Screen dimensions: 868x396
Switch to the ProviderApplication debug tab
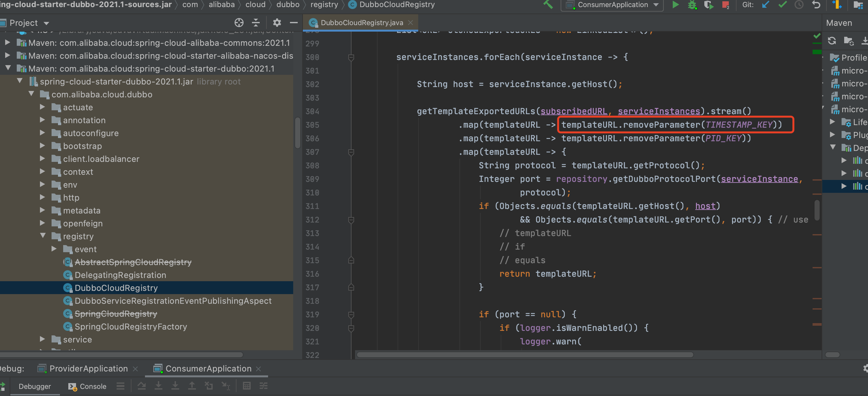(88, 368)
